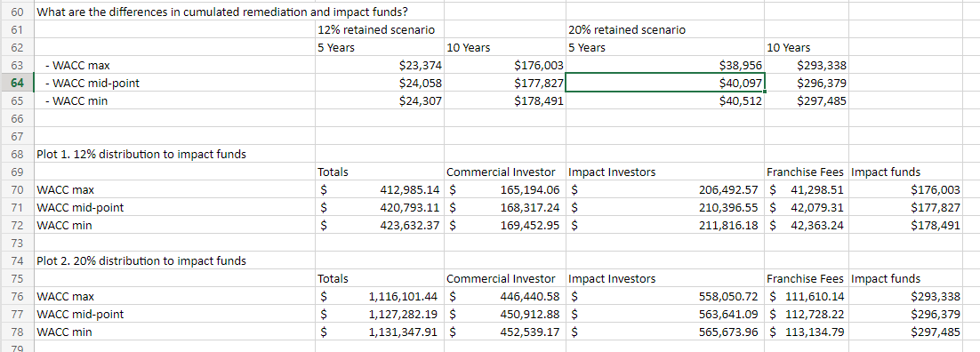Screen dimensions: 980x352
Task: Click $176,003 in row 63
Action: [x=504, y=65]
